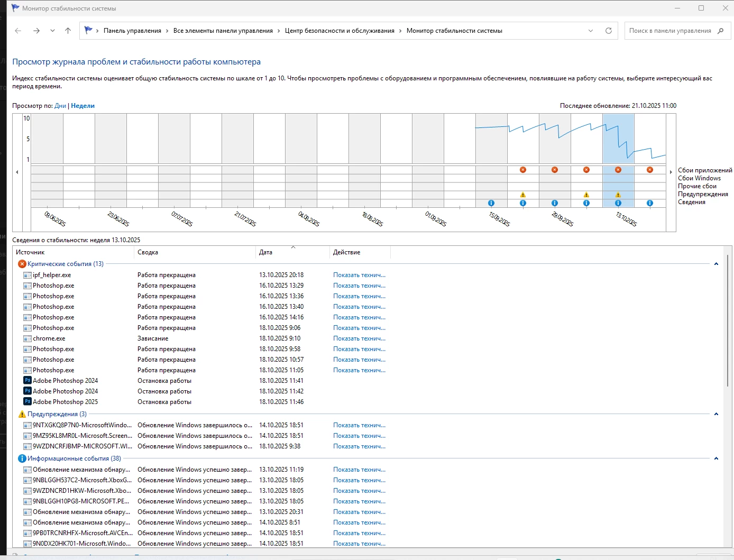Collapse the 'Информационные события (38)' group
734x560 pixels.
tap(716, 458)
